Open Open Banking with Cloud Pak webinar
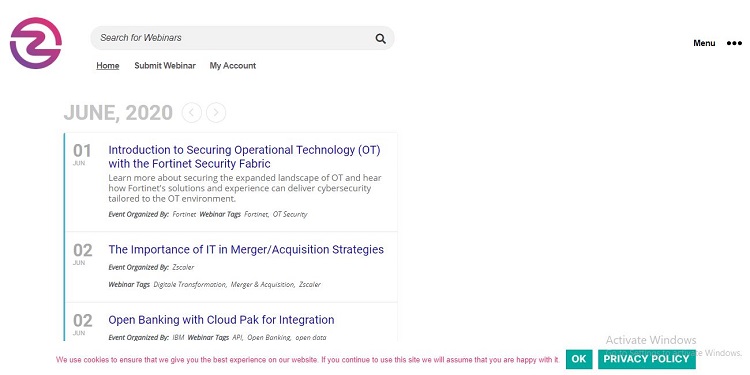750x375 pixels. [x=221, y=320]
